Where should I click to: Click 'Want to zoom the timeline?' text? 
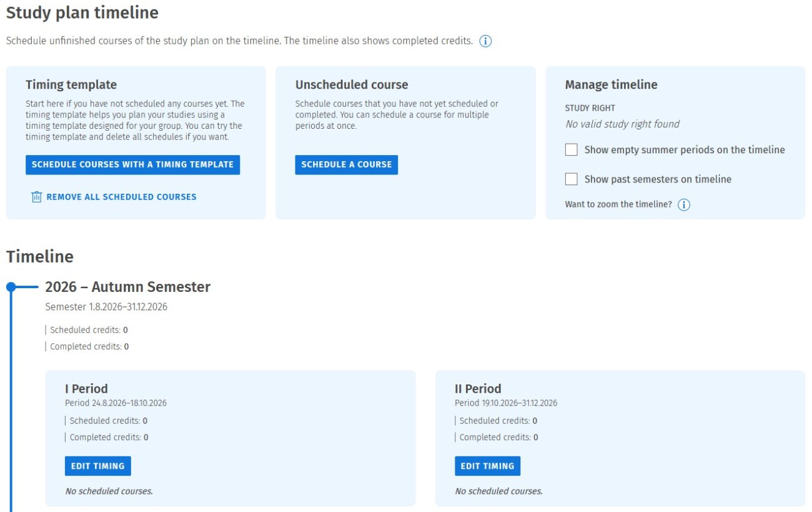[618, 204]
